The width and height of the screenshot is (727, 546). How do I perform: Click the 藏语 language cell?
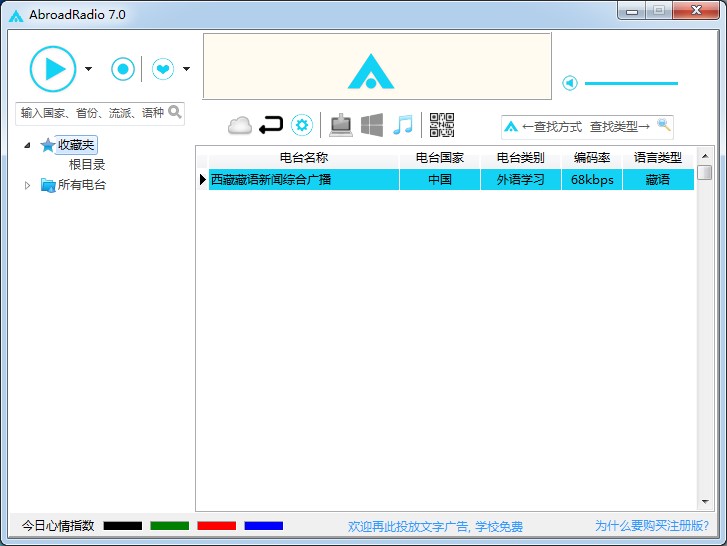click(658, 179)
